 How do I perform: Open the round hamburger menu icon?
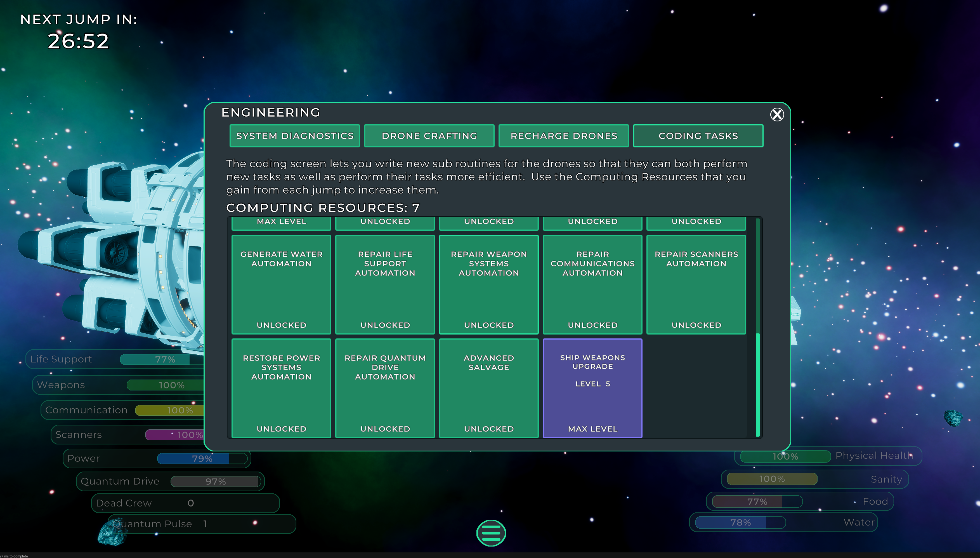tap(491, 533)
